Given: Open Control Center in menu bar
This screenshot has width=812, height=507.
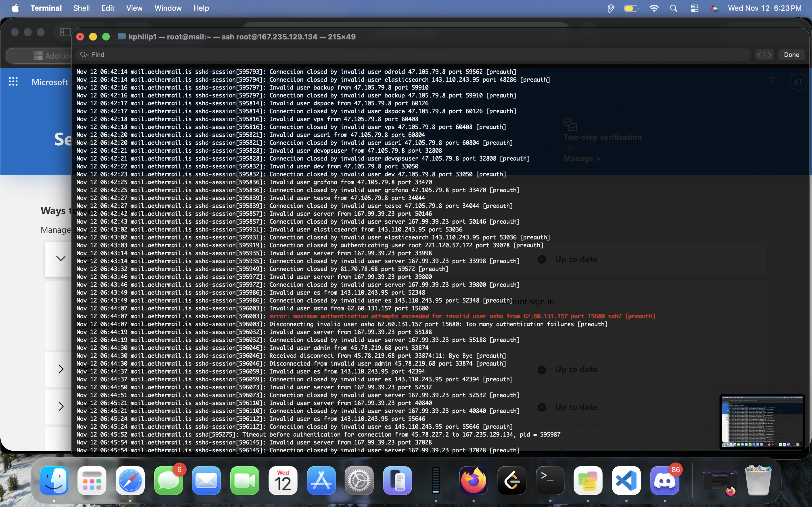Looking at the screenshot, I should click(694, 8).
